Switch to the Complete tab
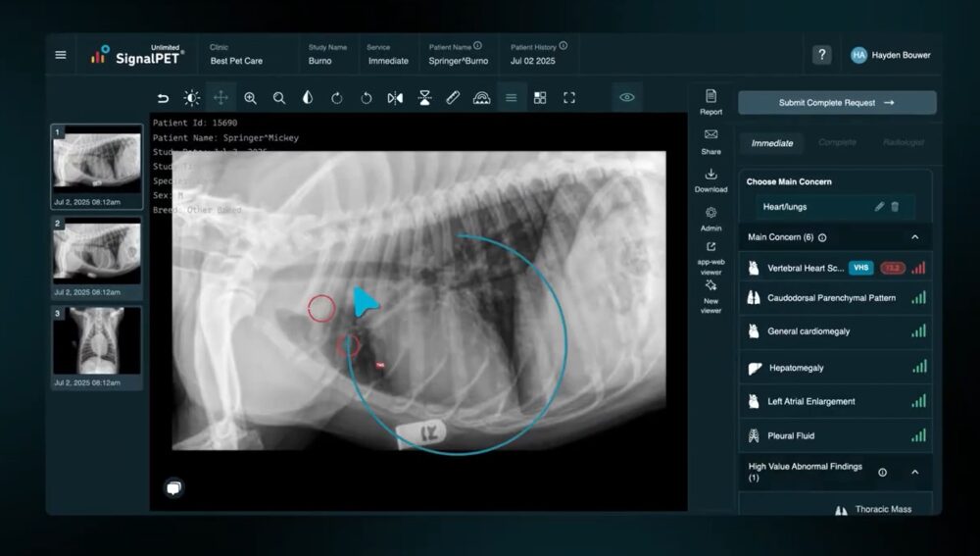The height and width of the screenshot is (556, 980). click(x=837, y=142)
